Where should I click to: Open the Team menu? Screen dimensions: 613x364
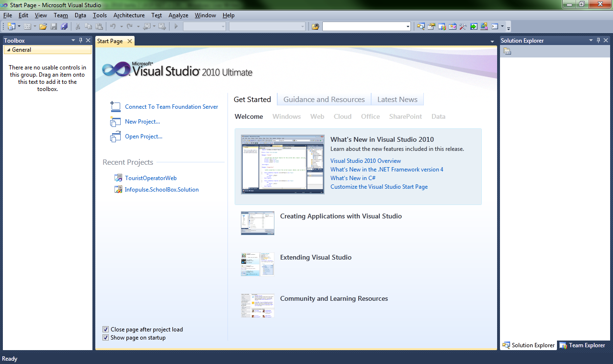61,15
